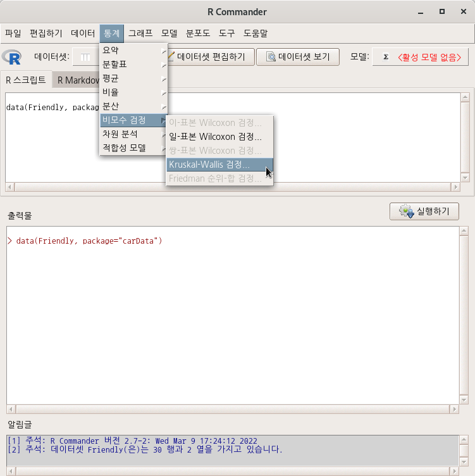Click output pane scroll-up arrow

click(x=464, y=231)
